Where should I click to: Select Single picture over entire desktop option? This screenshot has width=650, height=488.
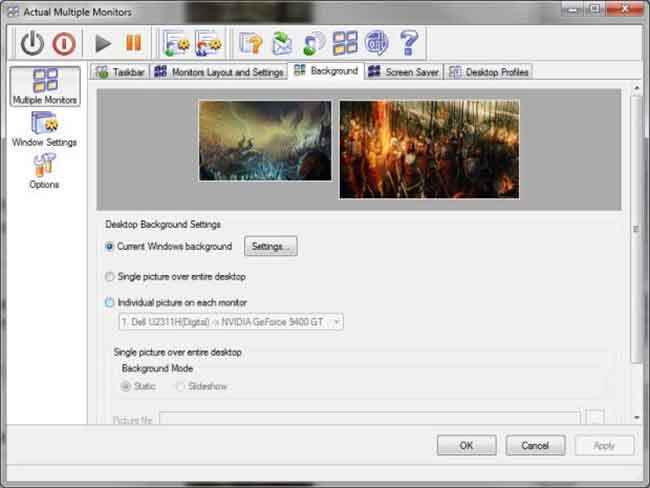(109, 277)
